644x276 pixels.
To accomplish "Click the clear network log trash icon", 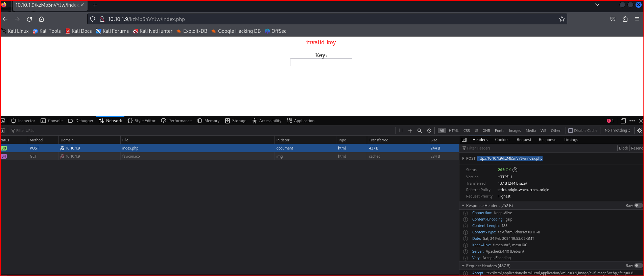I will 3,131.
